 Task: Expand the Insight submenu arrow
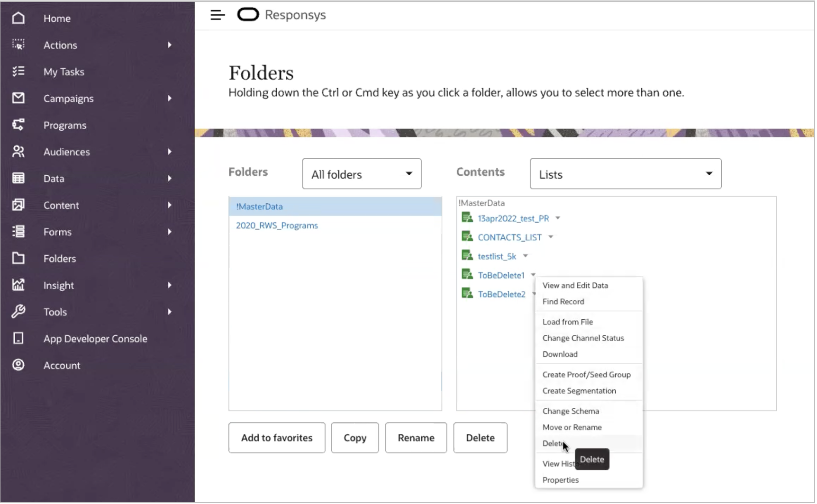(x=170, y=285)
